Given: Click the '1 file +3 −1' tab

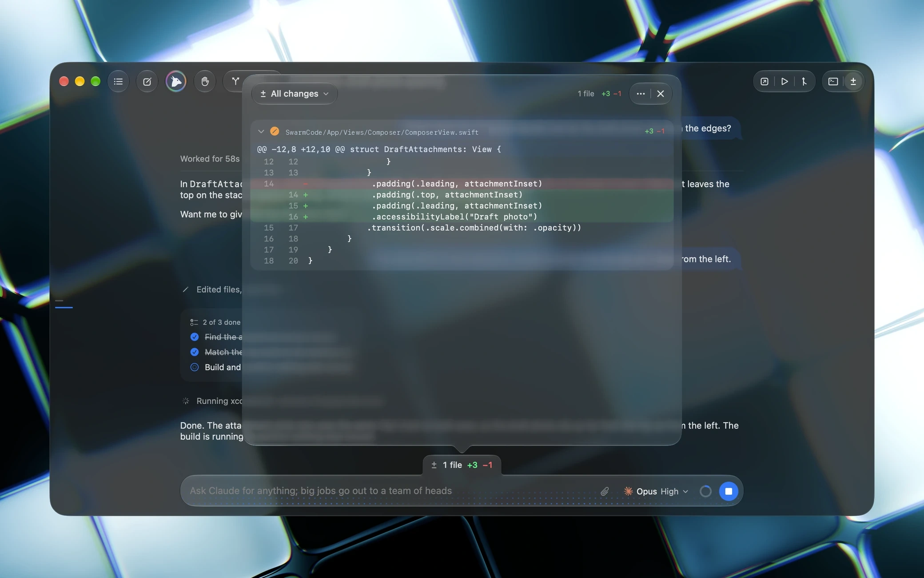Looking at the screenshot, I should click(462, 465).
